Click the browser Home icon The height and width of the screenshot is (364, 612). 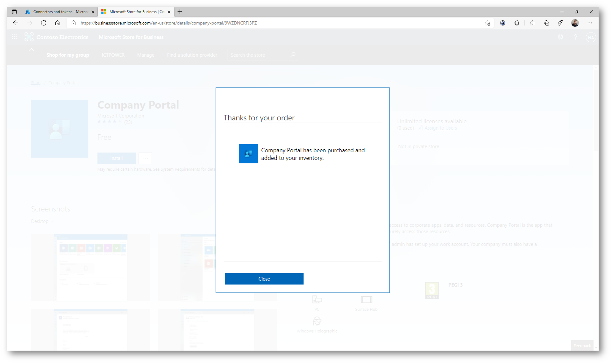tap(58, 23)
